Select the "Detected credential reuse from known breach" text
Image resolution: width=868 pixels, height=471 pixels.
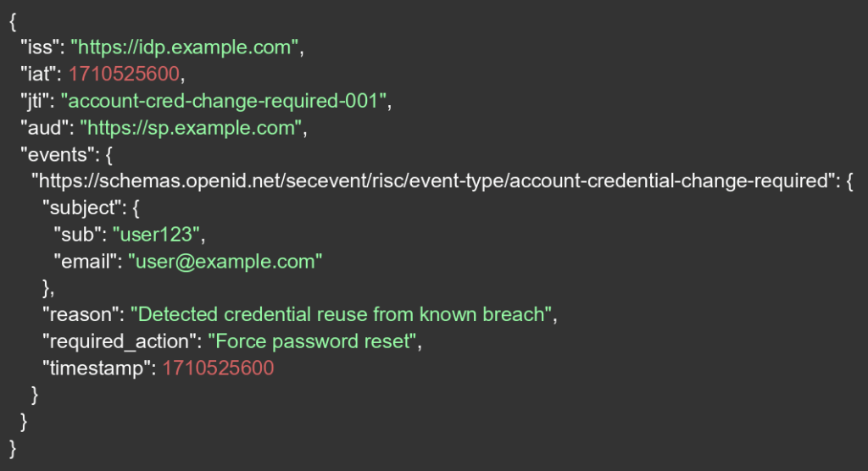(342, 314)
